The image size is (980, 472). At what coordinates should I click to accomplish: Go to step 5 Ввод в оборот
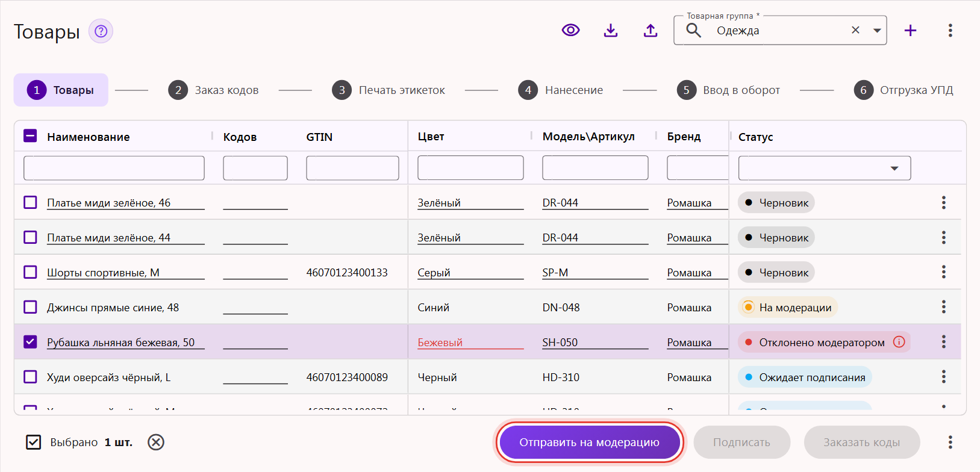[728, 90]
